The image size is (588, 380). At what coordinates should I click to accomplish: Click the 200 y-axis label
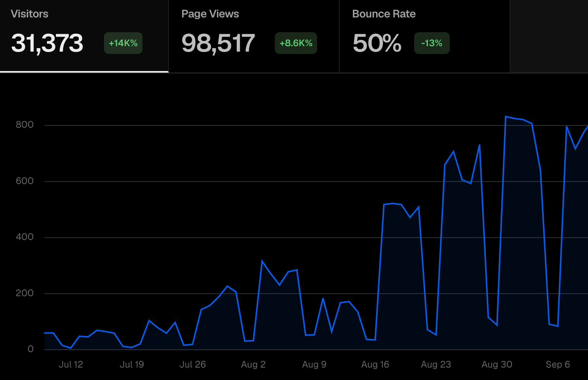pos(24,293)
